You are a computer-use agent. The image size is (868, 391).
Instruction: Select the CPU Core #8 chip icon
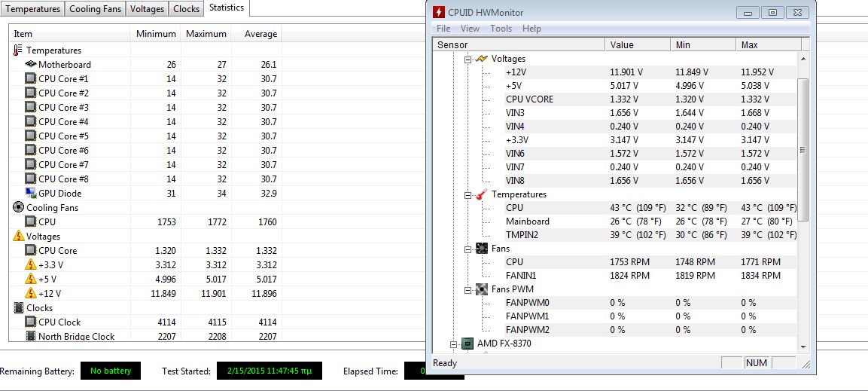30,179
